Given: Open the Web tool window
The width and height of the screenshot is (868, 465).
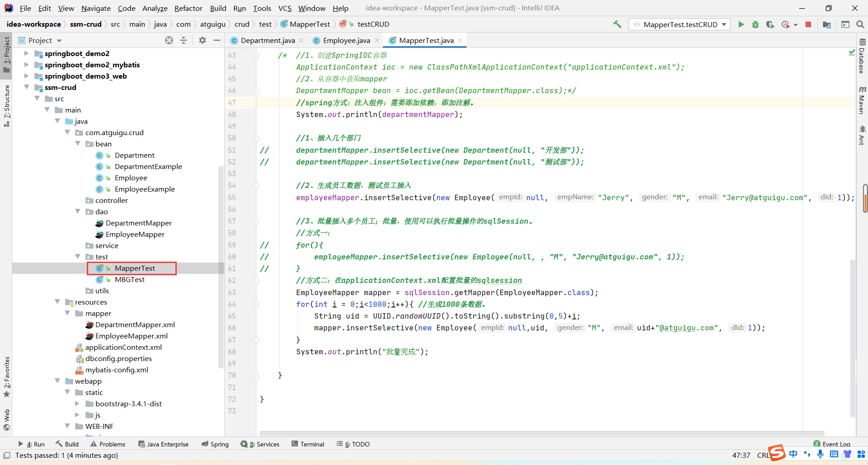Looking at the screenshot, I should pos(6,420).
